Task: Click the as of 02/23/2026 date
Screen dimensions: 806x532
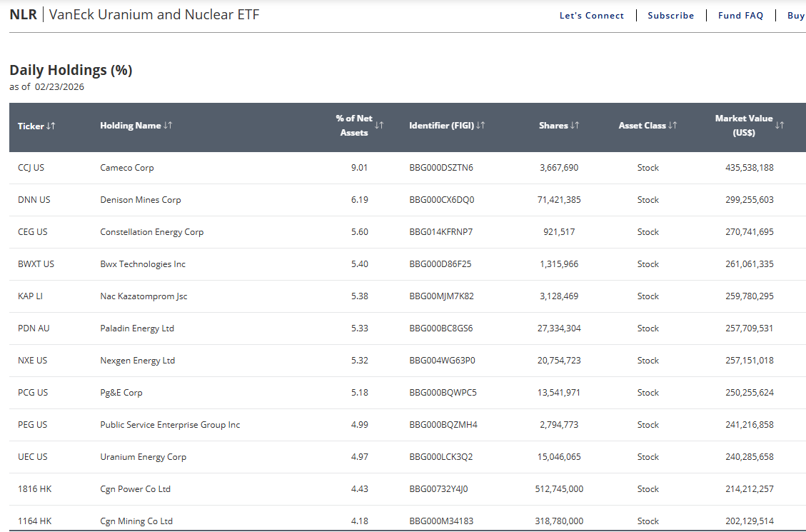Action: pos(47,87)
